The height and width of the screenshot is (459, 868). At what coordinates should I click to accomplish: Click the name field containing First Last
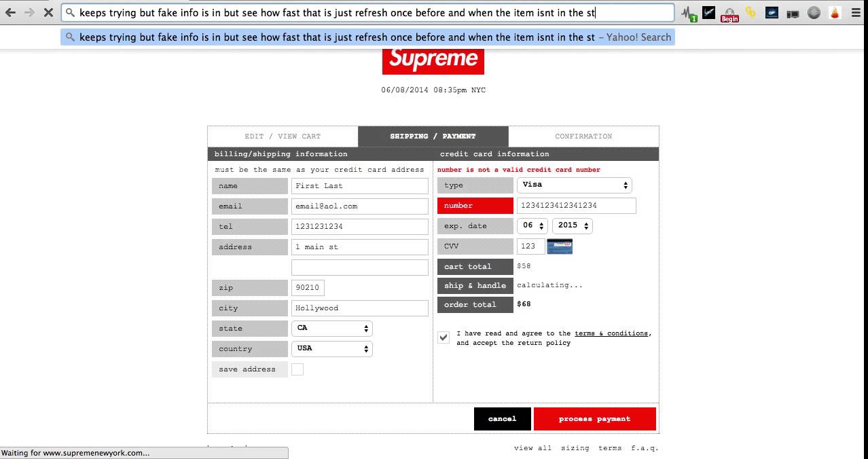[360, 186]
